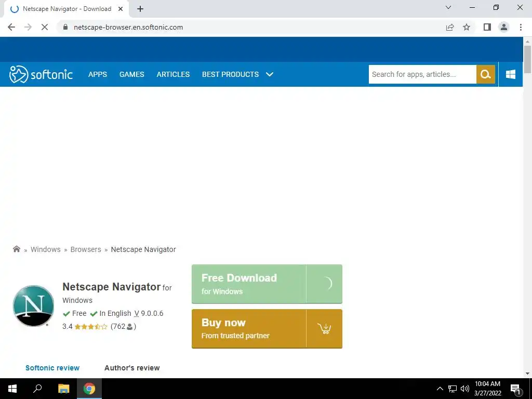Click the Softonic logo
The width and height of the screenshot is (532, 399).
41,74
